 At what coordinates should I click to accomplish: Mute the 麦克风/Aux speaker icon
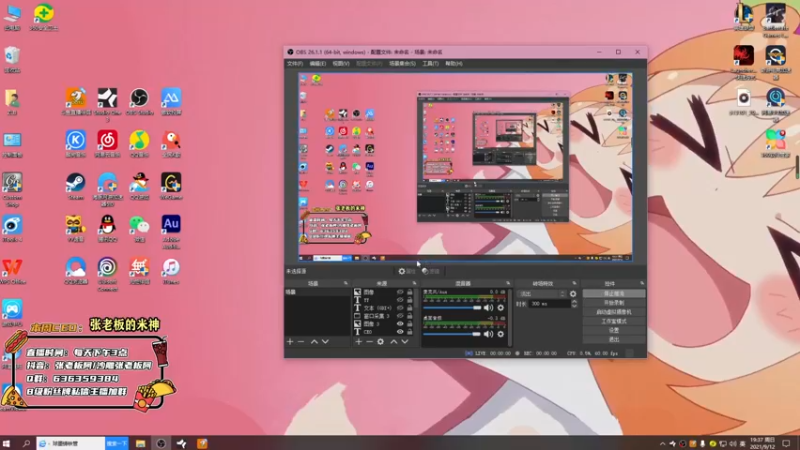[488, 308]
